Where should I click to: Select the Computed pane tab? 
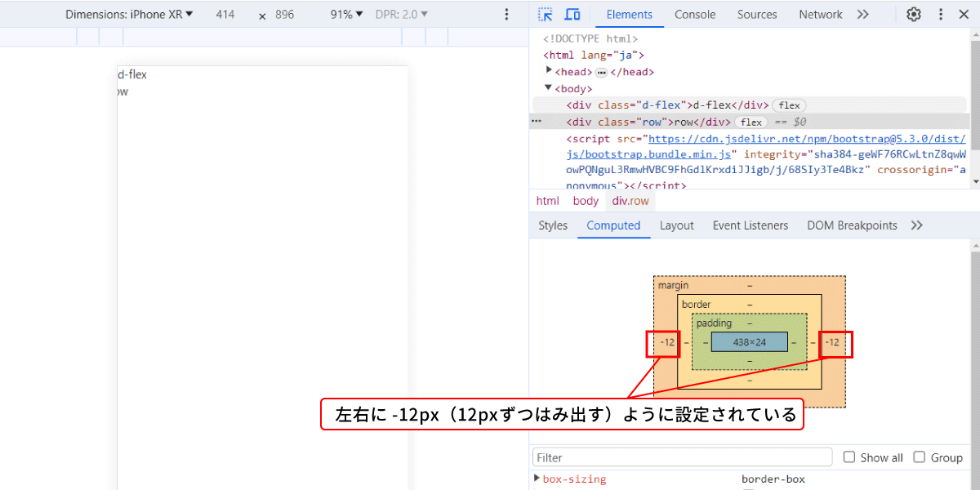point(613,225)
